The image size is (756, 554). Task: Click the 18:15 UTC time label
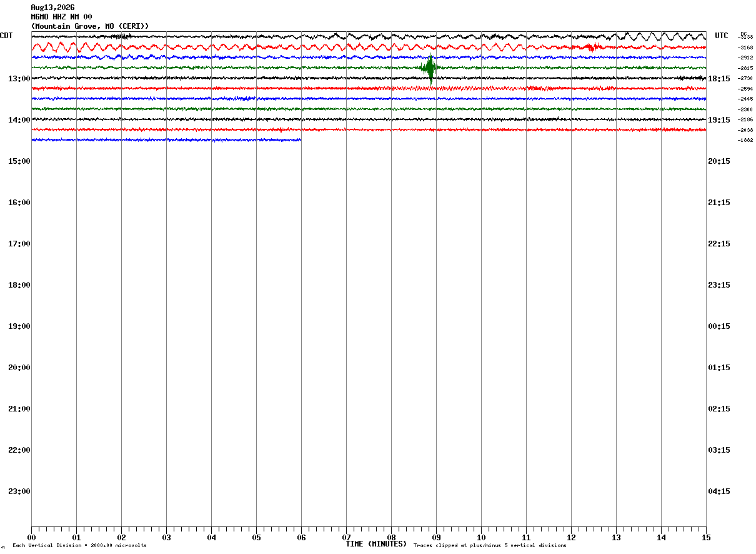[x=719, y=79]
